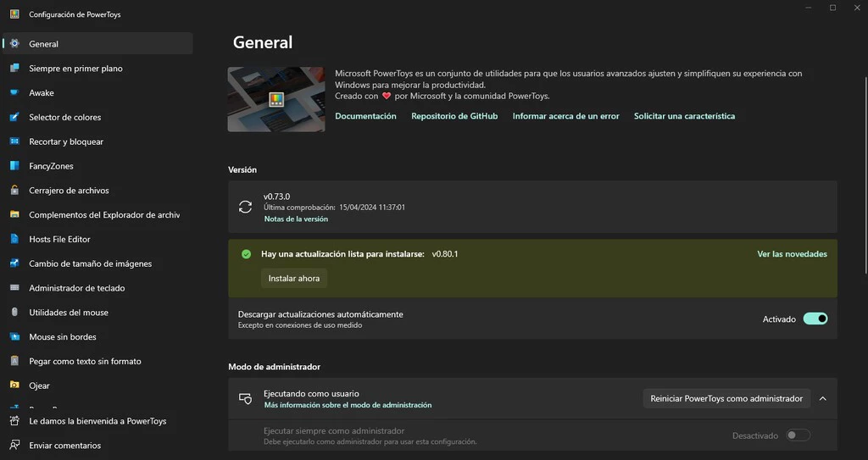
Task: Click the Administrador de teclado icon
Action: 15,287
